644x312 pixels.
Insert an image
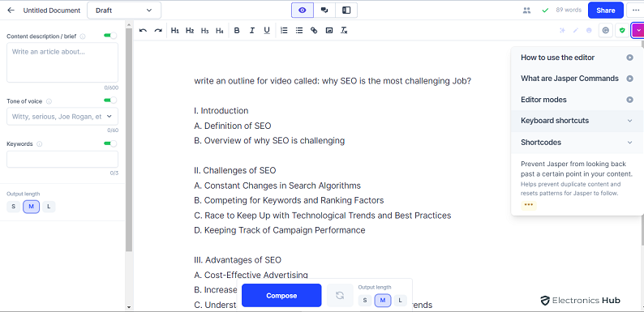pos(329,30)
